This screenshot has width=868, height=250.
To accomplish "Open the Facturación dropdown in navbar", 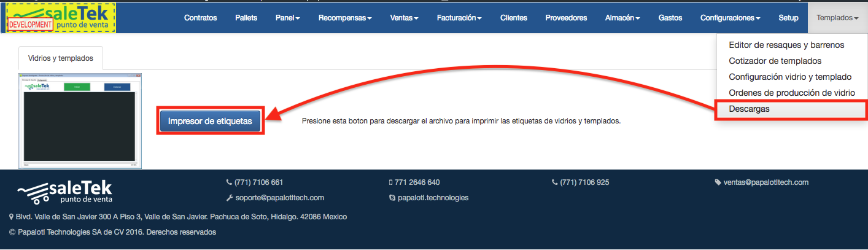I will 459,18.
